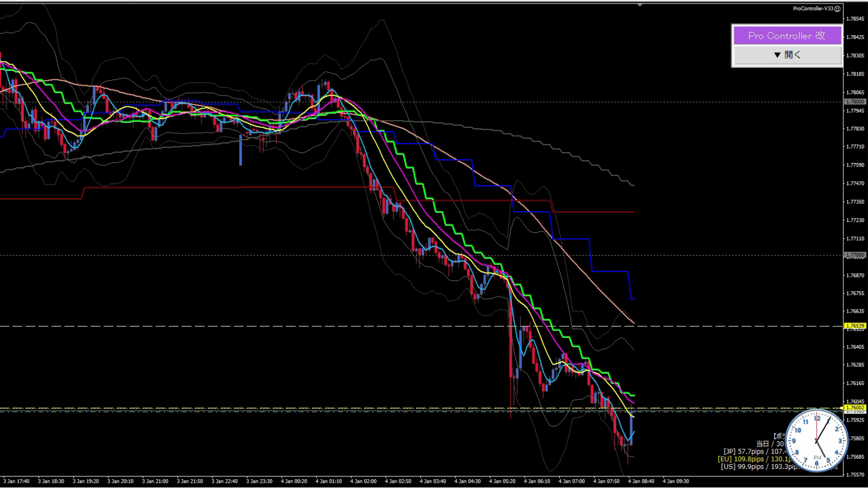868x488 pixels.
Task: Click the Pro Controller 改 purple button
Action: (x=787, y=36)
